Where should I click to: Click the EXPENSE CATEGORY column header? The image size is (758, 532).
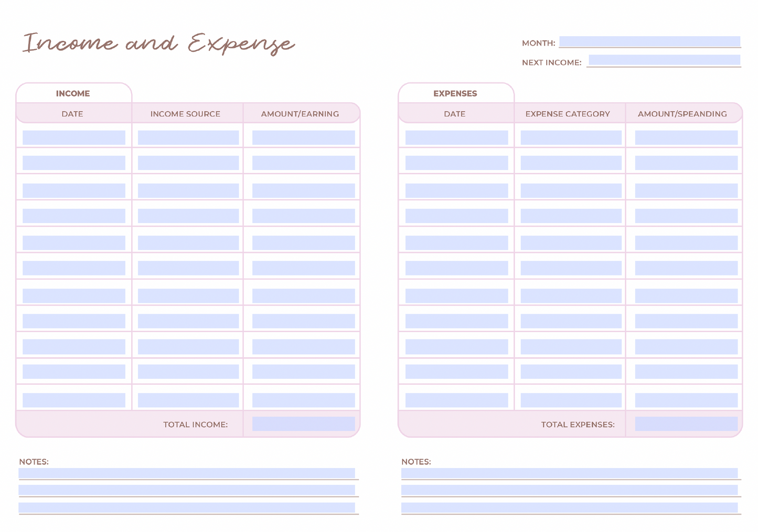click(568, 114)
